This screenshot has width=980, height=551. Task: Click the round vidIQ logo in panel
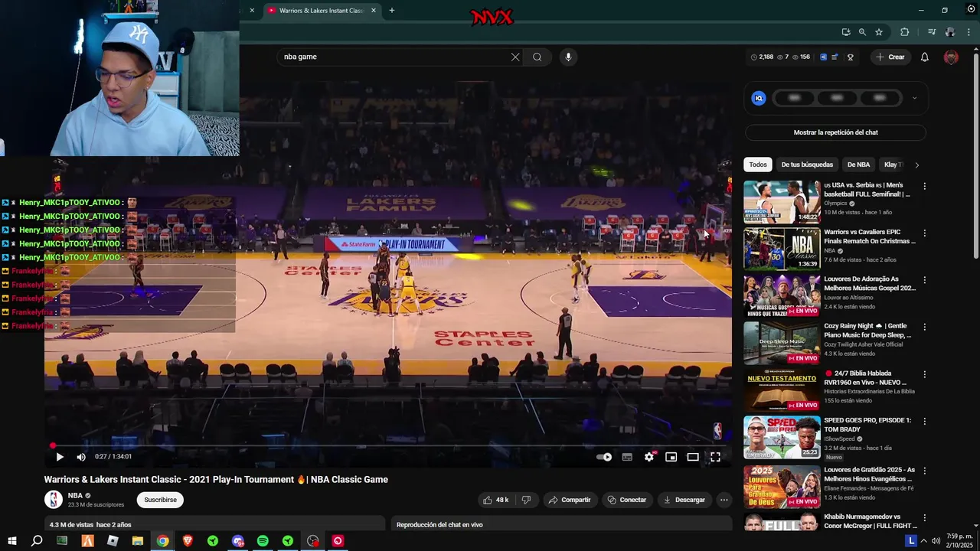pyautogui.click(x=759, y=98)
